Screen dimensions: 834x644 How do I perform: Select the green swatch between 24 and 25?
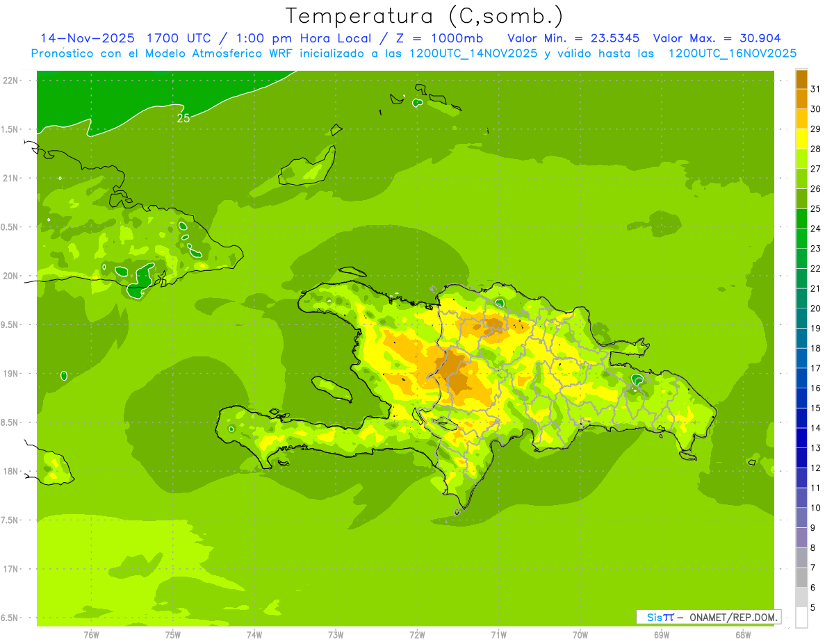pyautogui.click(x=801, y=218)
